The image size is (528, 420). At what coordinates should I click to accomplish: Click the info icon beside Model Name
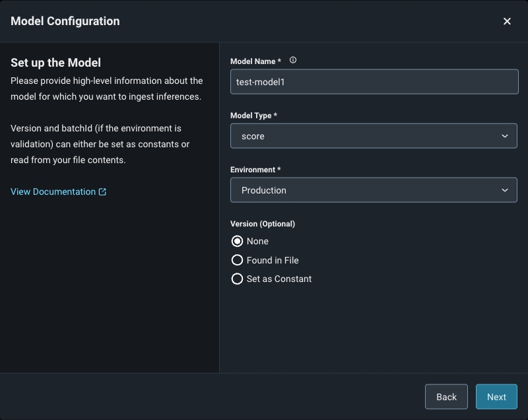pyautogui.click(x=293, y=60)
